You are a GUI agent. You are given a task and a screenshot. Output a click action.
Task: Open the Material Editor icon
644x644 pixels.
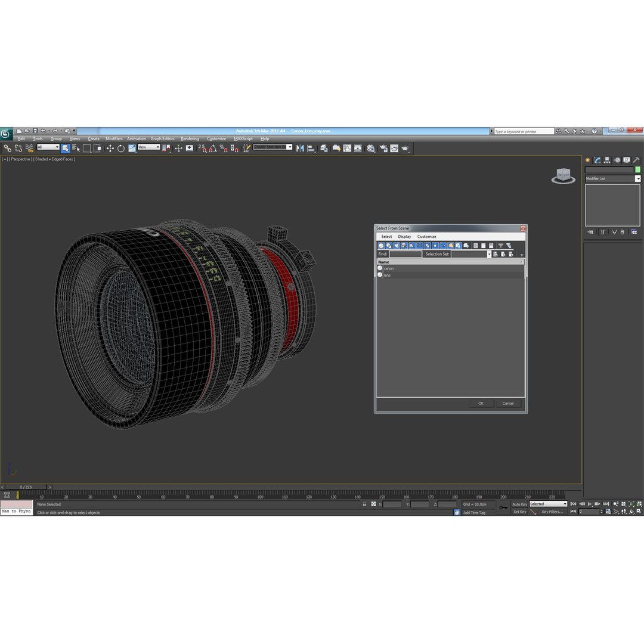(x=371, y=148)
